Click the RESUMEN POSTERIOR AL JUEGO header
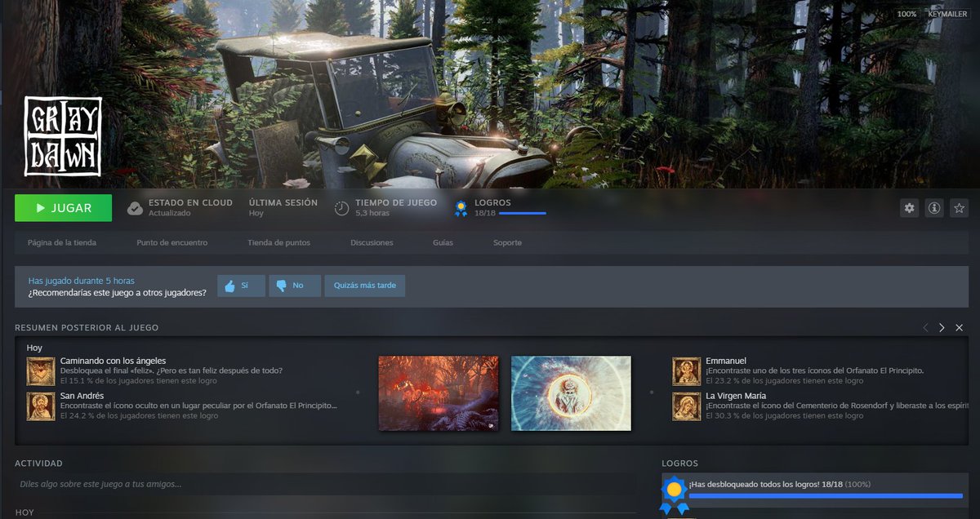 click(x=87, y=327)
